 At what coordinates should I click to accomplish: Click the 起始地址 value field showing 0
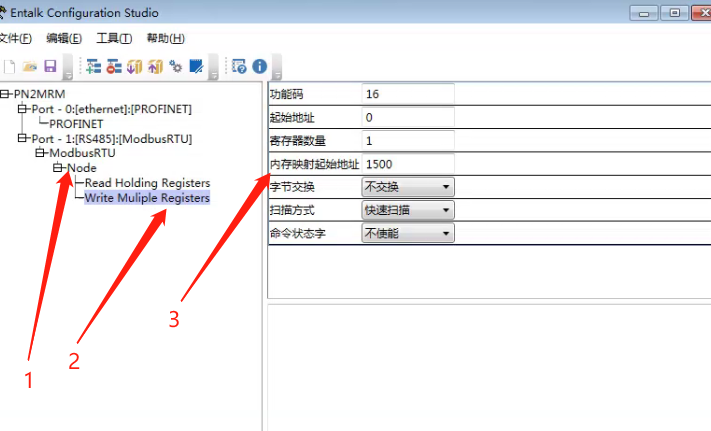tap(408, 117)
